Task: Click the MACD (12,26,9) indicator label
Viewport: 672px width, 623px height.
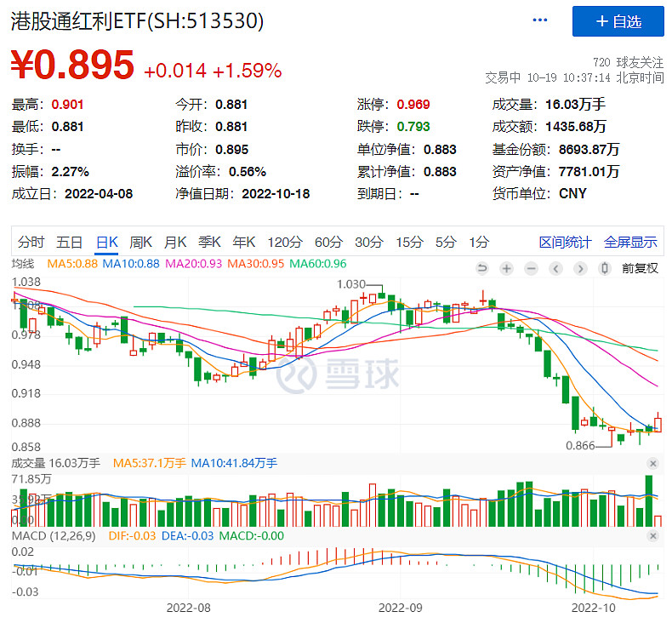Action: (54, 536)
